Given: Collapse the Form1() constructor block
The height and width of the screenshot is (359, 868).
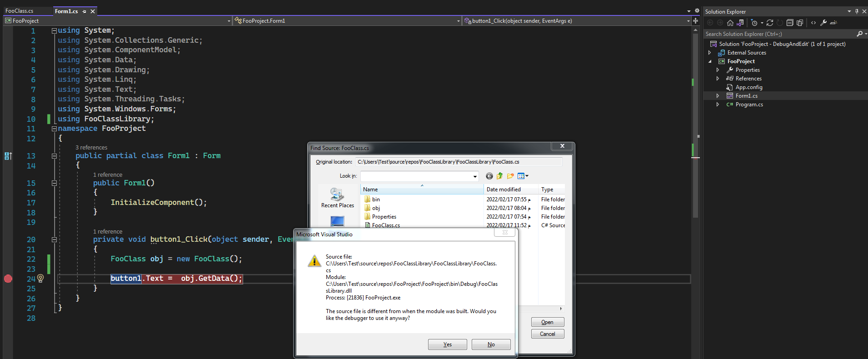Looking at the screenshot, I should (54, 183).
